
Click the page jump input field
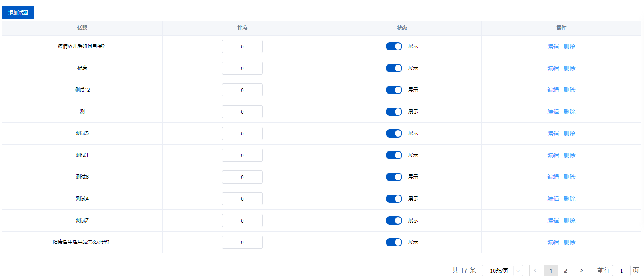pos(621,271)
